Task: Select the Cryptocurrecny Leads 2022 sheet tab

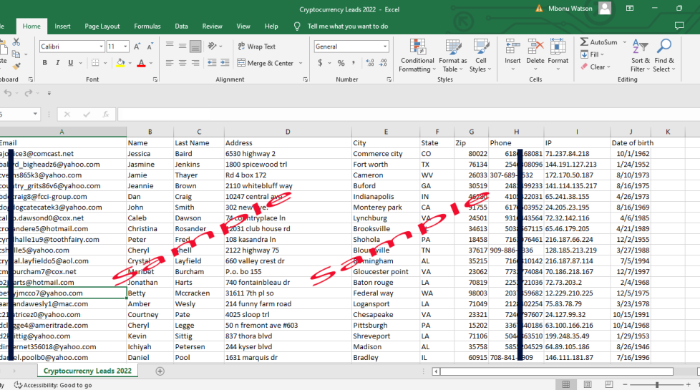Action: pyautogui.click(x=88, y=370)
